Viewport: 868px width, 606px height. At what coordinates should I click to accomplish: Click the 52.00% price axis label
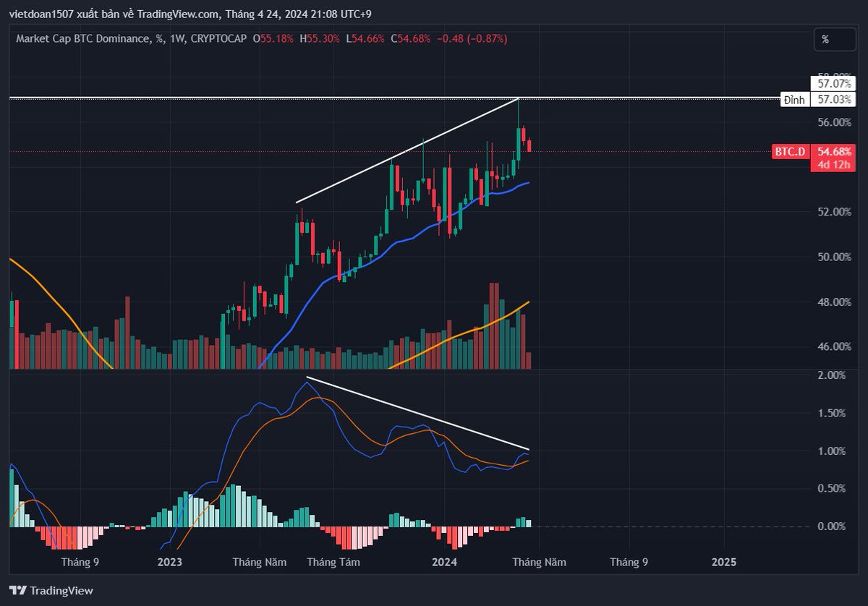coord(834,212)
